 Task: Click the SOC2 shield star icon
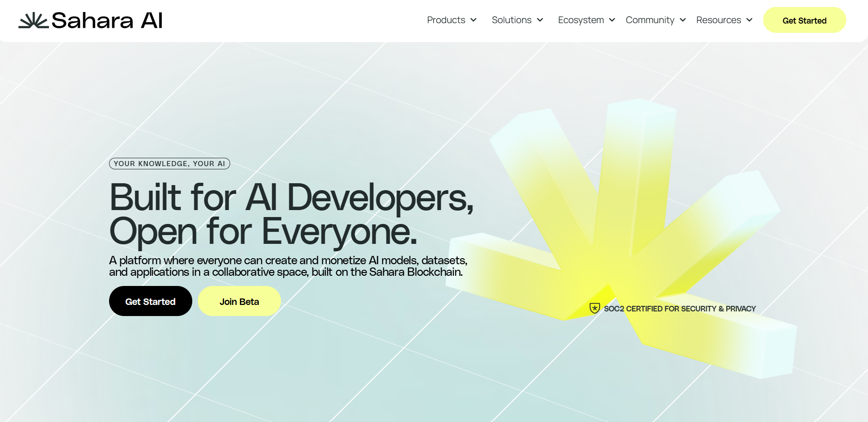[x=595, y=308]
